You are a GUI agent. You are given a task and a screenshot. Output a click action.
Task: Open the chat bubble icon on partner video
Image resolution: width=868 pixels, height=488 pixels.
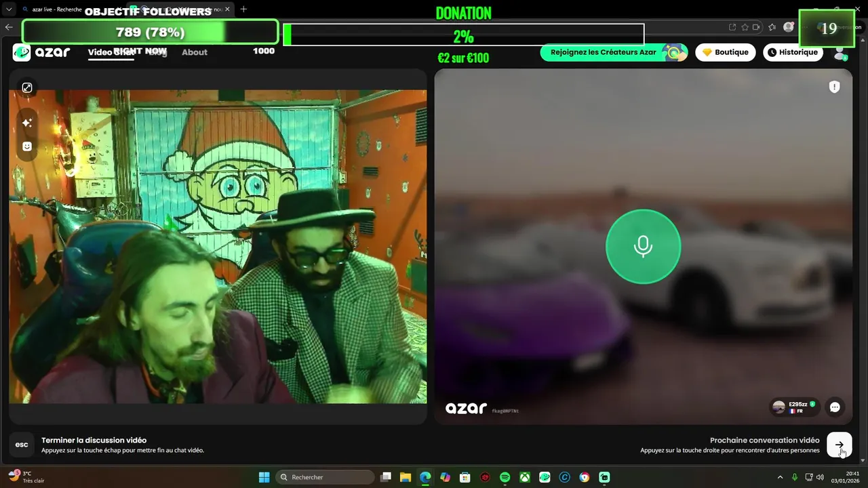coord(835,407)
